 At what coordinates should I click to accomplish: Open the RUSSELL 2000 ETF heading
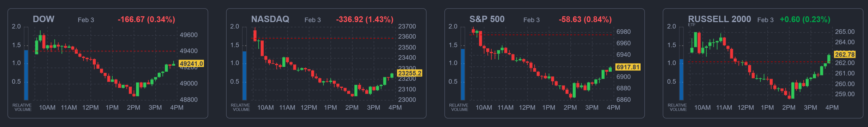coord(719,19)
